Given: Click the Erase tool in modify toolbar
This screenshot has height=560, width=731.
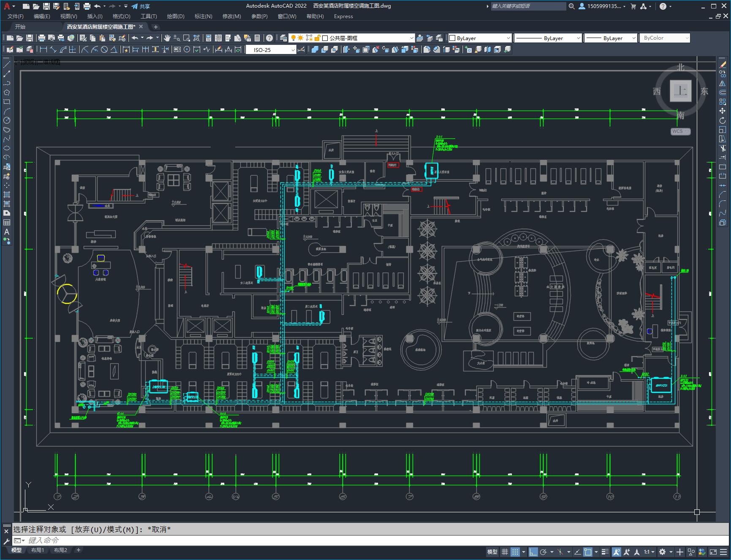Looking at the screenshot, I should coord(723,65).
